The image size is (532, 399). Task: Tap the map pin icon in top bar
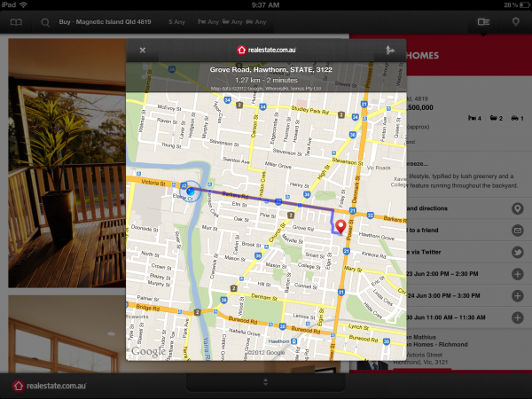[x=515, y=22]
